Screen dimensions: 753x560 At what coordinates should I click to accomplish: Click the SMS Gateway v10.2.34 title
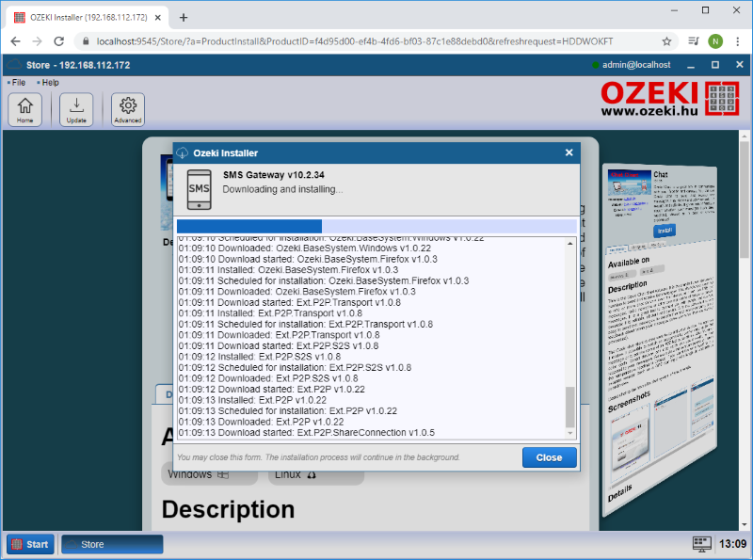coord(273,175)
